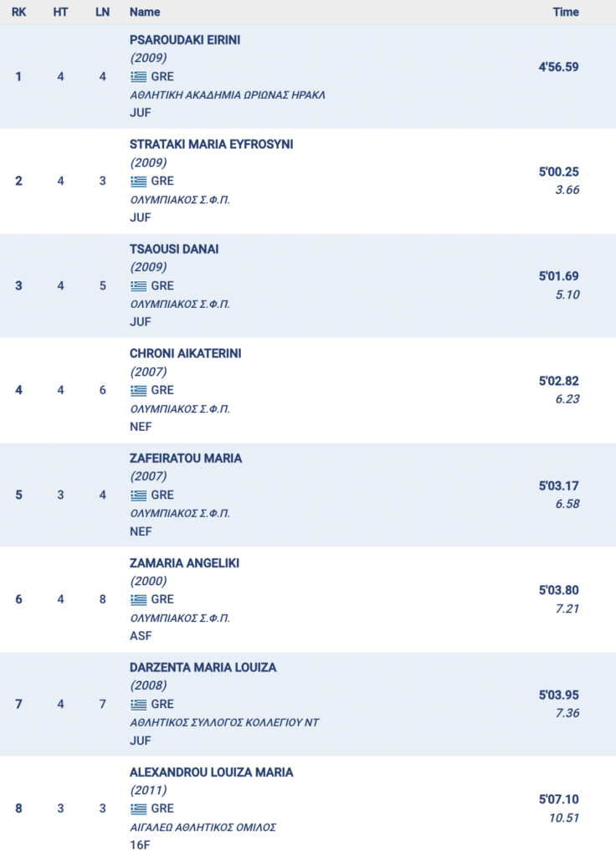The image size is (616, 857).
Task: Click Greek flag in Zafeiratou Maria row
Action: pyautogui.click(x=138, y=495)
